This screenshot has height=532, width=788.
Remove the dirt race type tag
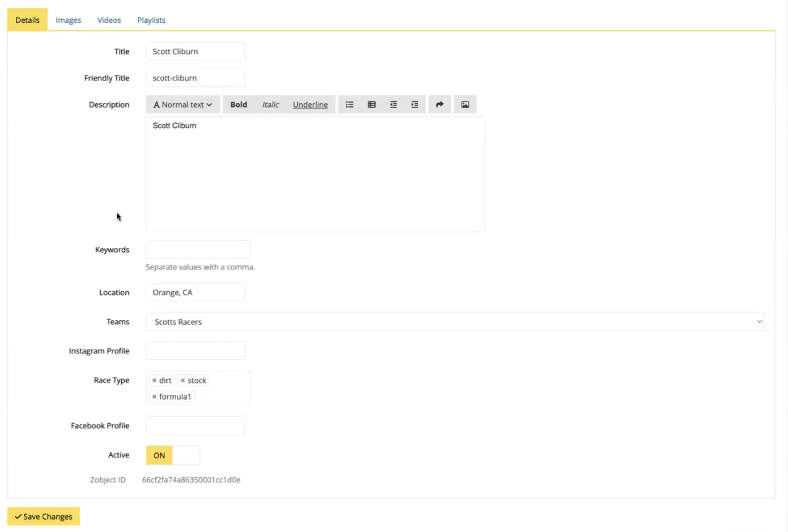(x=155, y=381)
